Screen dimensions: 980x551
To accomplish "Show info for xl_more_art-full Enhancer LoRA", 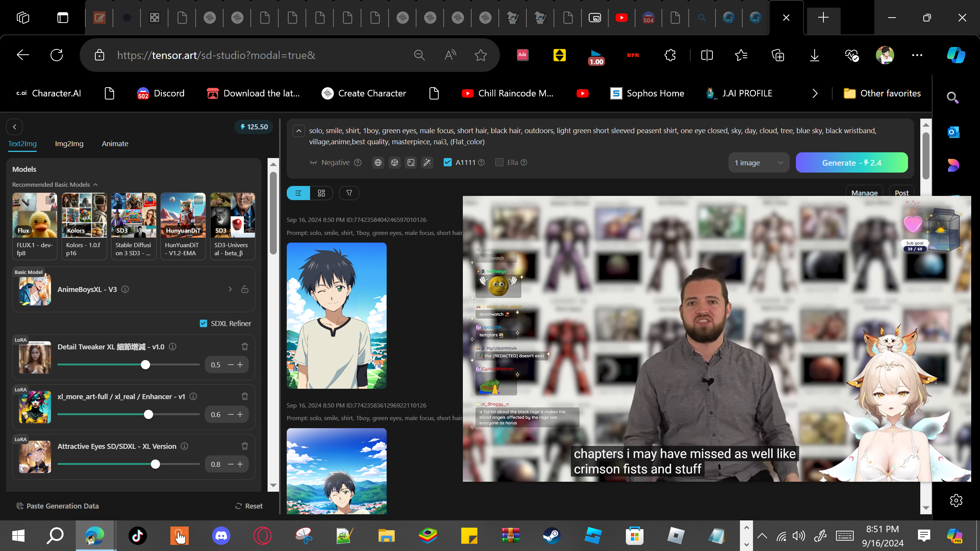I will point(193,396).
